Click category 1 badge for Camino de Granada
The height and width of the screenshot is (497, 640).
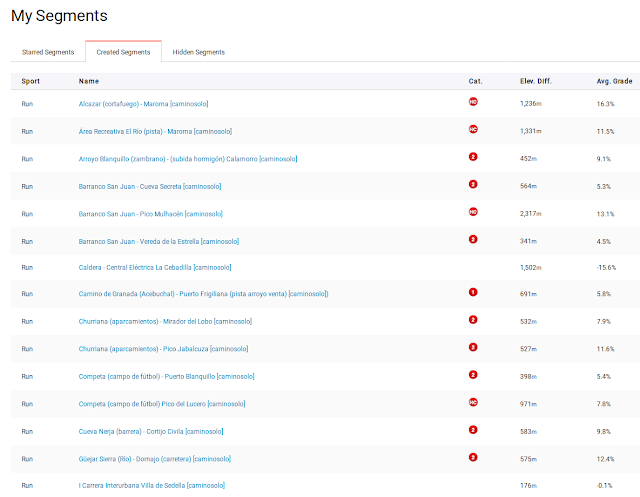(x=473, y=293)
